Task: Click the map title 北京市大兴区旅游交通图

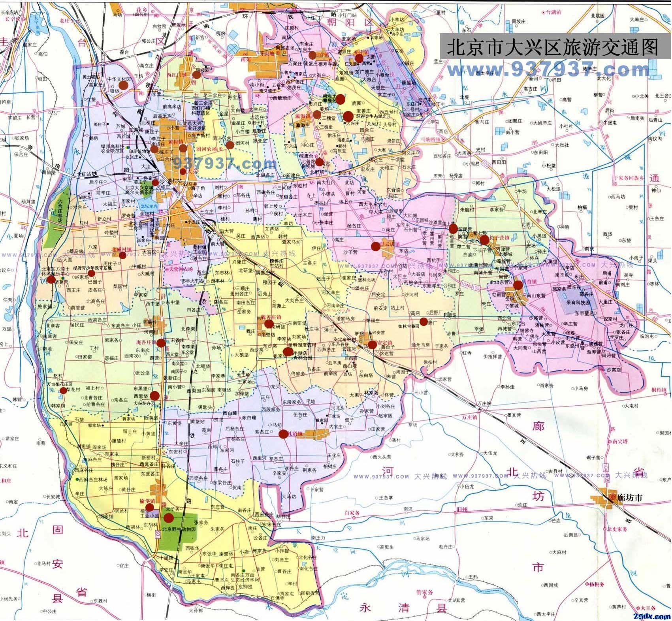Action: click(553, 47)
